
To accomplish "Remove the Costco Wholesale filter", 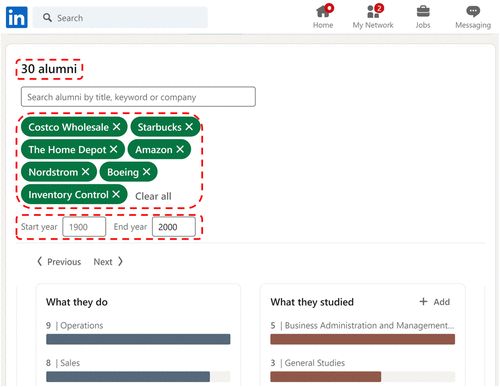I will tap(116, 127).
